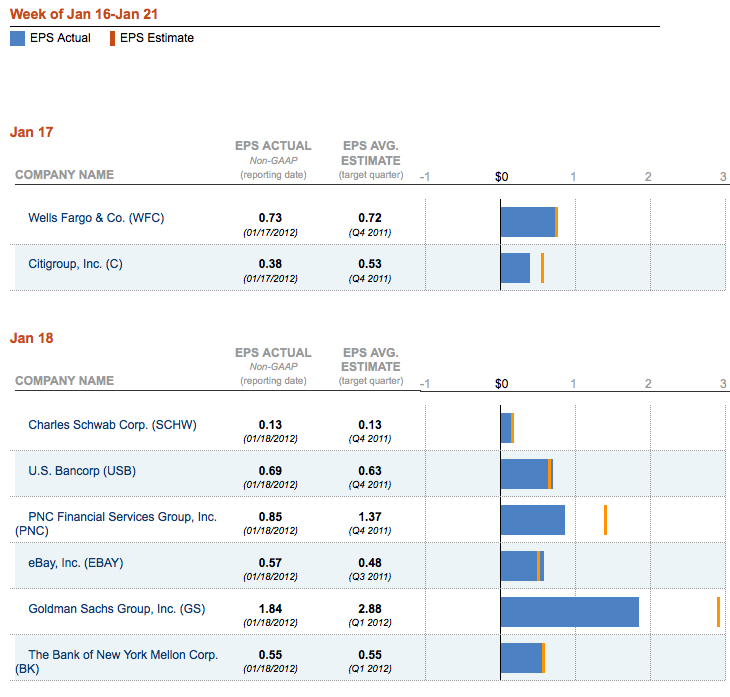Click the Bank of New York Mellon bar
This screenshot has width=730, height=697.
point(521,658)
